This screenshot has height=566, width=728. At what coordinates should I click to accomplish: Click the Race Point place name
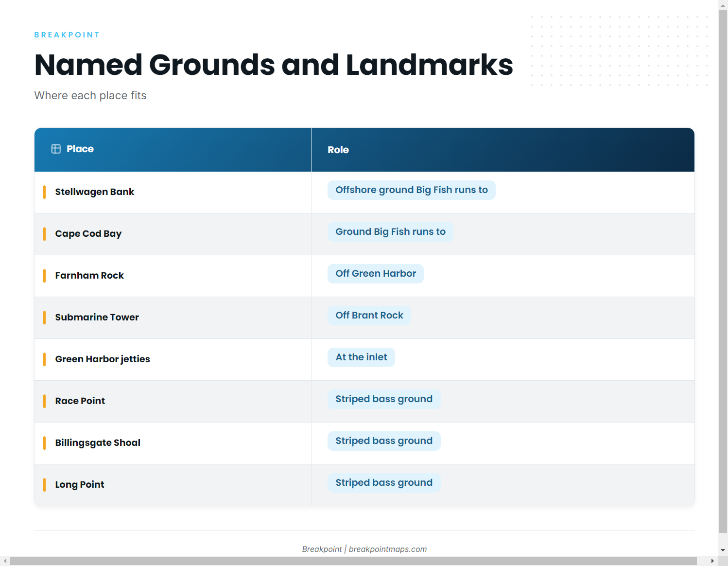tap(80, 401)
